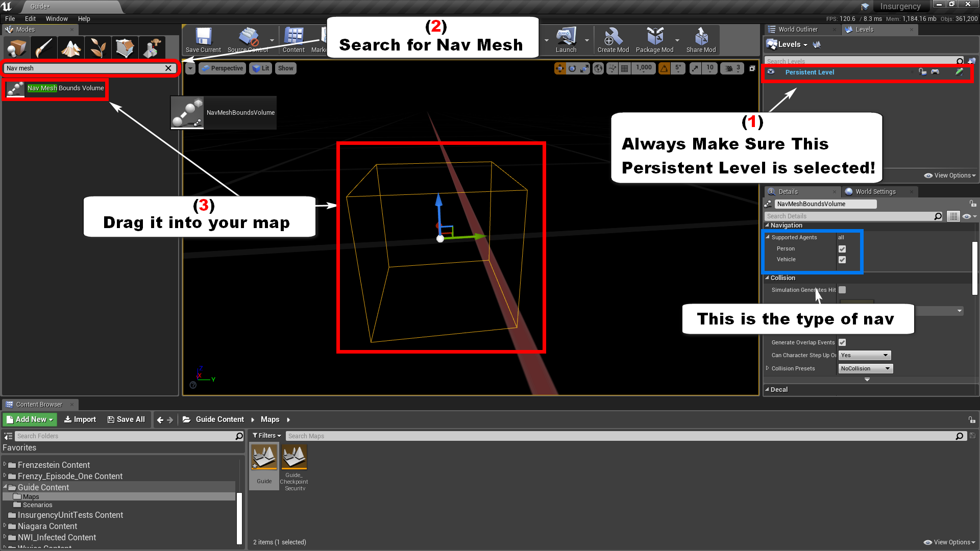Click the Show button in viewport
The width and height of the screenshot is (980, 551).
(285, 68)
